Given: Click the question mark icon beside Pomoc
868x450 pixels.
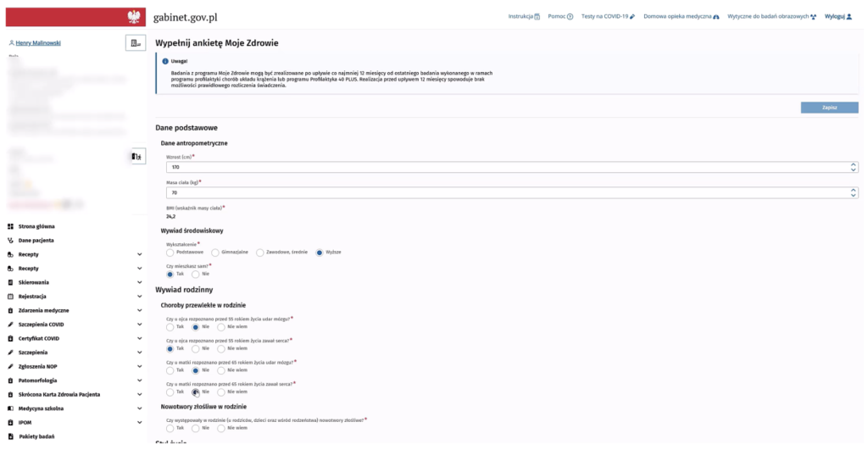Looking at the screenshot, I should pyautogui.click(x=570, y=17).
